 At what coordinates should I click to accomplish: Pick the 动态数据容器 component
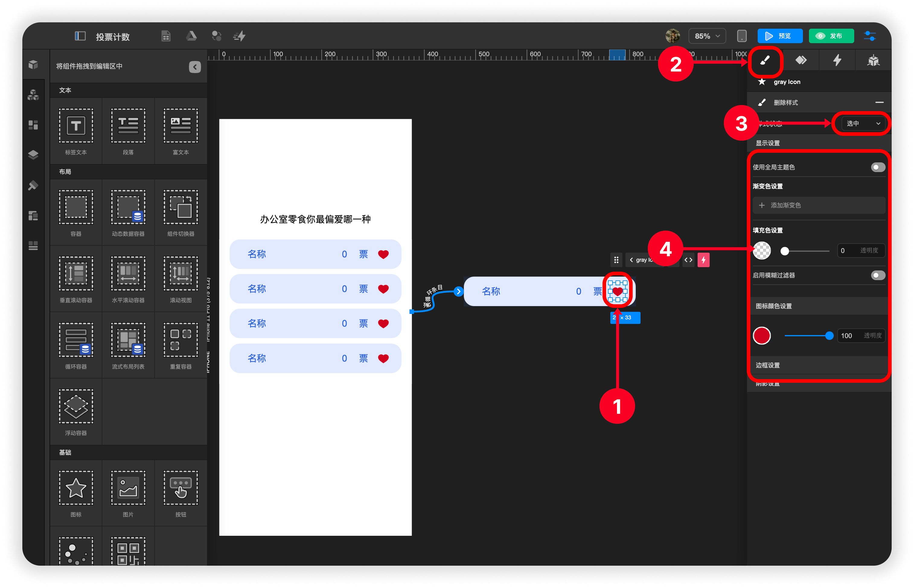[x=128, y=212]
